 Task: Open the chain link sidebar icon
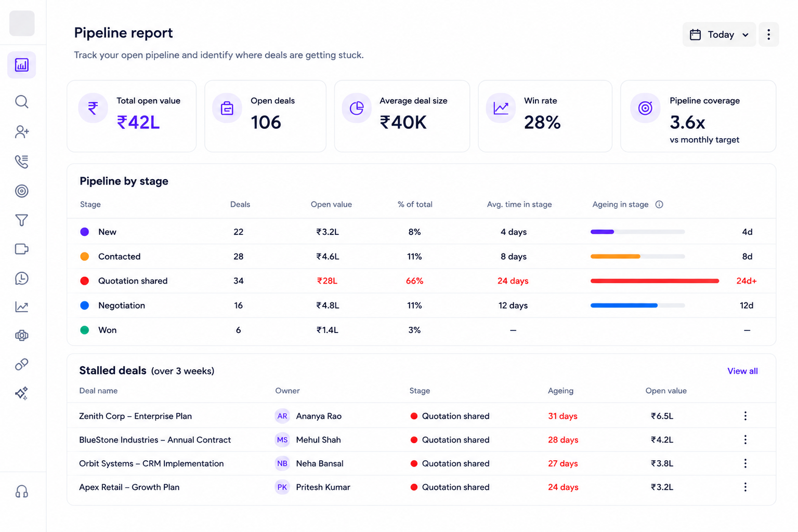click(x=22, y=365)
